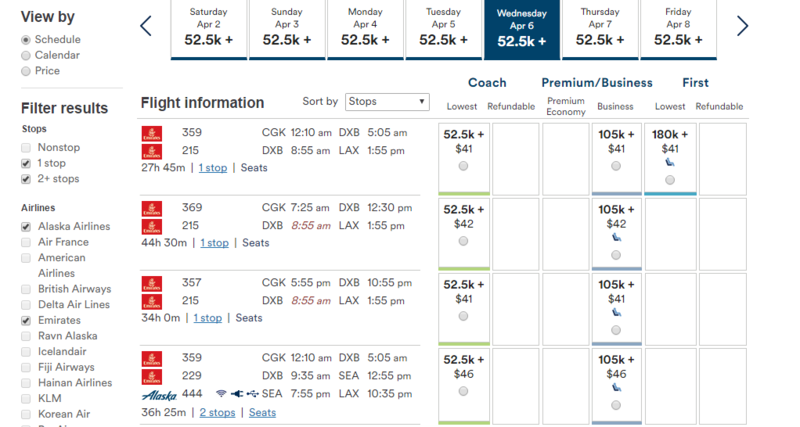The height and width of the screenshot is (427, 800).
Task: Click the seat icon under 180k First fare
Action: (670, 162)
